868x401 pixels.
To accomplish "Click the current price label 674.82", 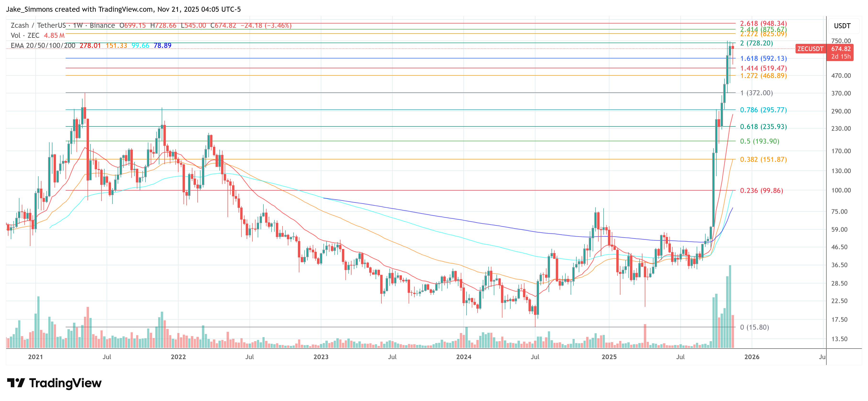I will pyautogui.click(x=841, y=49).
